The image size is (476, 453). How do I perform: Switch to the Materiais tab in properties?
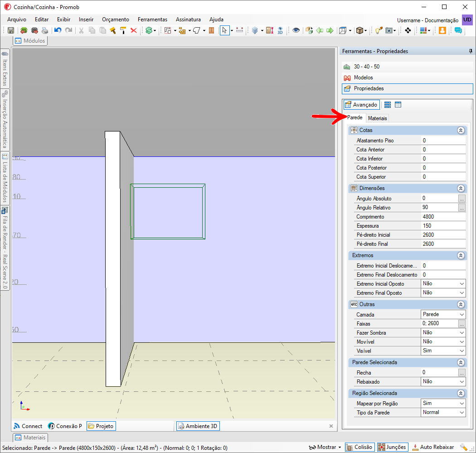[x=377, y=118]
